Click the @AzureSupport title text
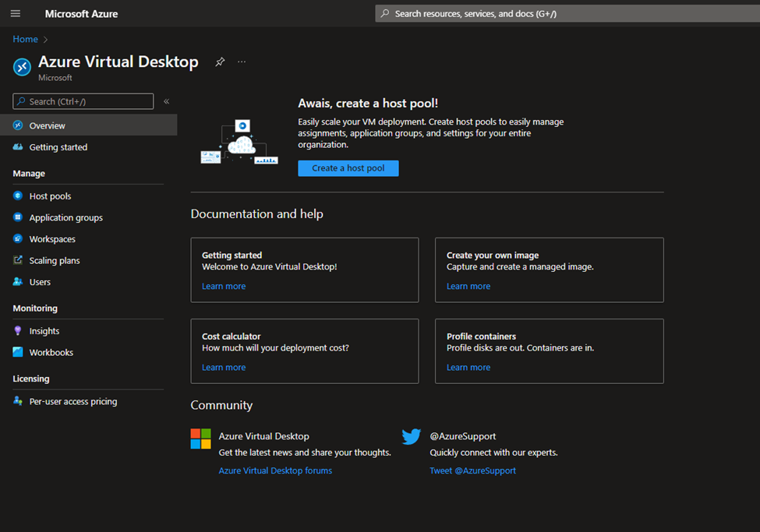The image size is (760, 532). click(x=463, y=436)
